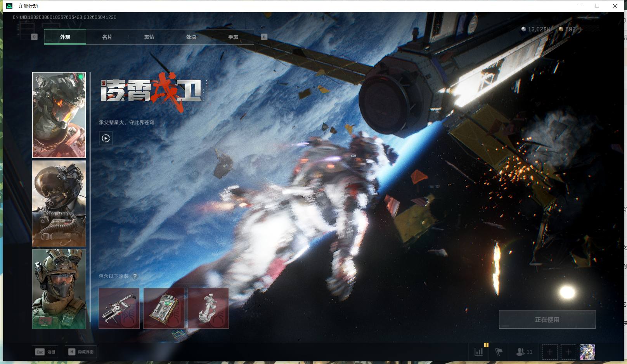This screenshot has height=364, width=627.
Task: View the included weapon skin item
Action: pyautogui.click(x=119, y=308)
